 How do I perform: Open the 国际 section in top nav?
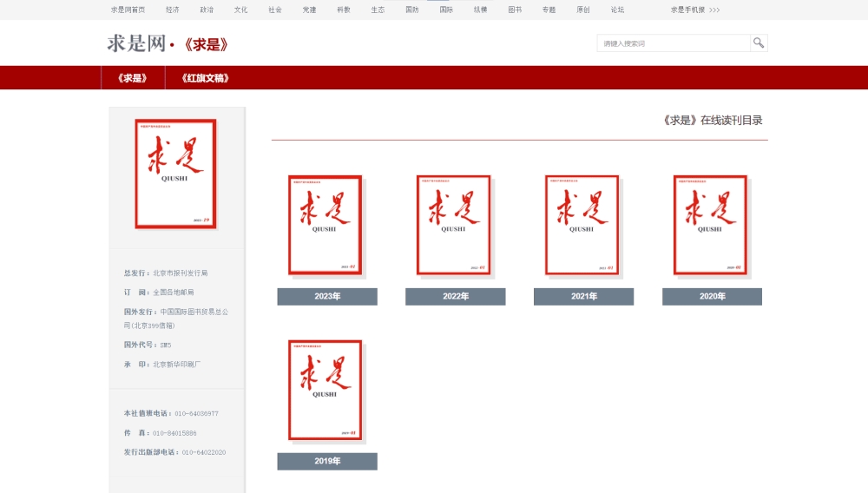446,10
